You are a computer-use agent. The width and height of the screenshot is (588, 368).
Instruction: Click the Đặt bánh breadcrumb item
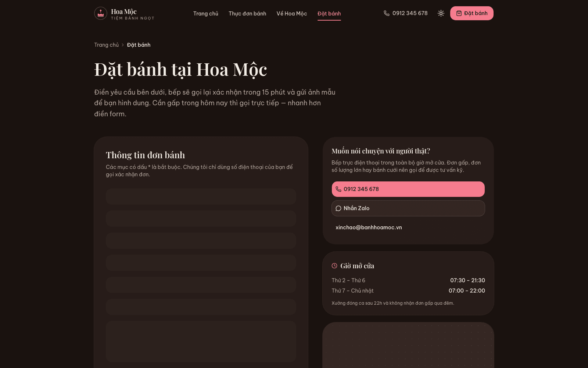(x=139, y=45)
